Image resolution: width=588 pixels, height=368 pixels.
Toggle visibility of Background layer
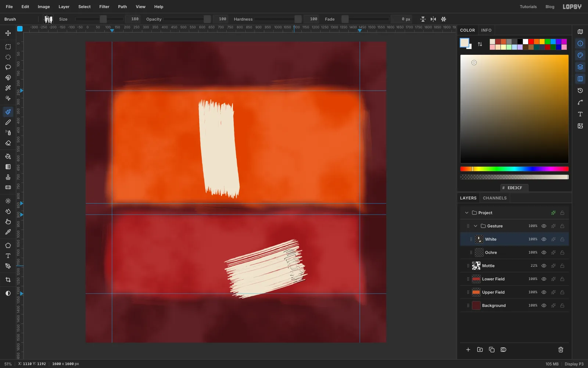coord(544,305)
